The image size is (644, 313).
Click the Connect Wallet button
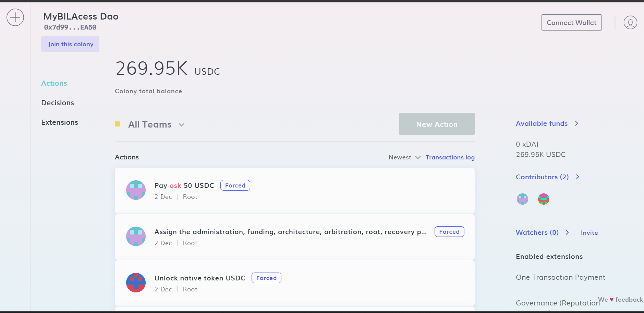tap(571, 23)
